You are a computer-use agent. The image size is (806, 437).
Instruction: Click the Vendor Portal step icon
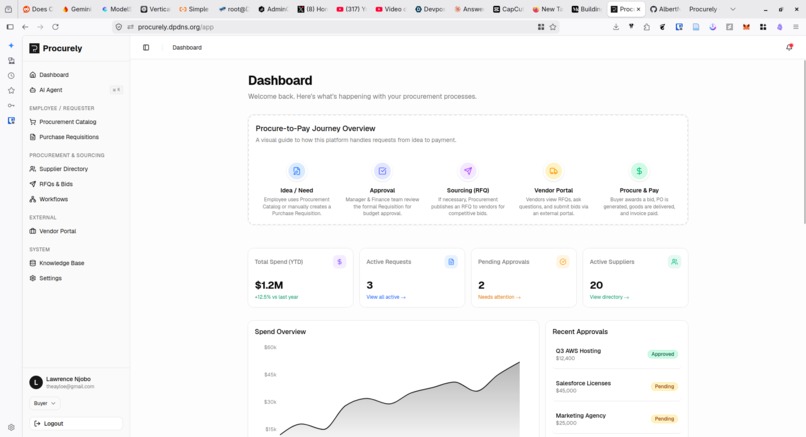pyautogui.click(x=554, y=171)
